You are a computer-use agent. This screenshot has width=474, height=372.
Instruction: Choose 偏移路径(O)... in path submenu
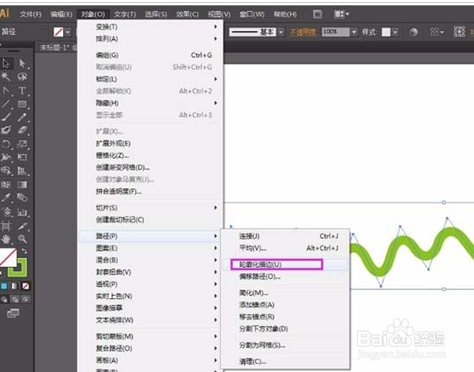(285, 276)
